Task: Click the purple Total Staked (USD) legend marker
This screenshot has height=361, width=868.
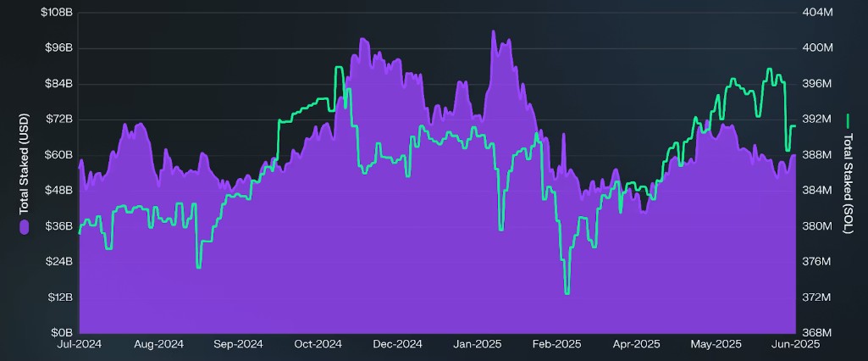Action: (25, 226)
